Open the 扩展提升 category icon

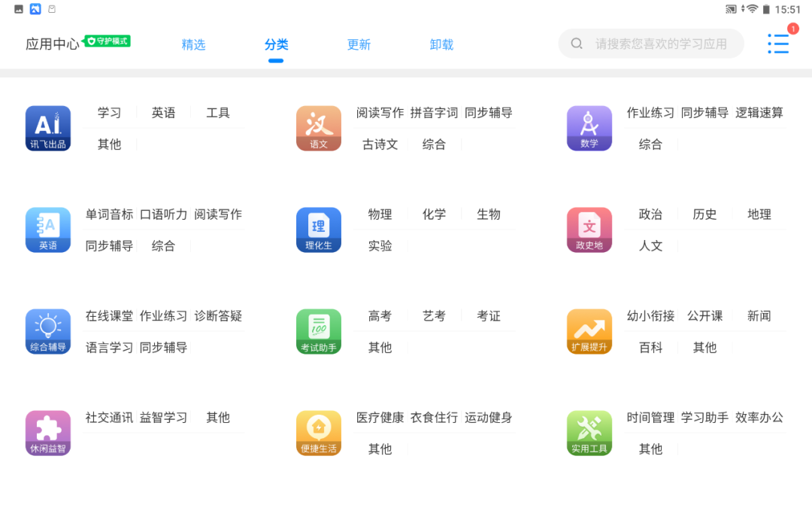coord(589,332)
